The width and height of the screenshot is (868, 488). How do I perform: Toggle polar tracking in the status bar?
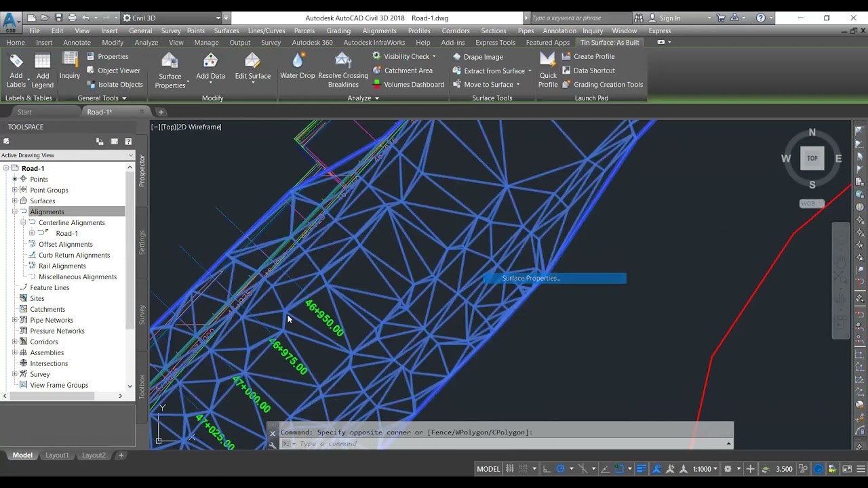(560, 469)
